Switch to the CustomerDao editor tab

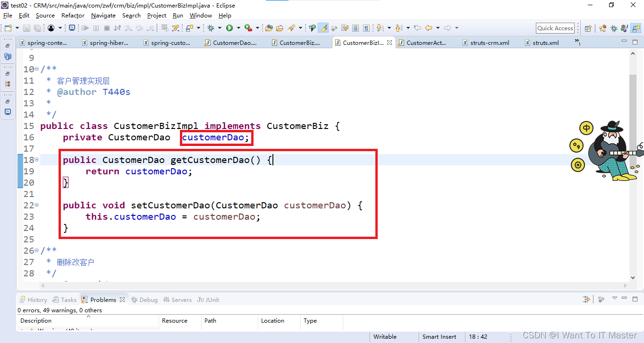point(231,43)
